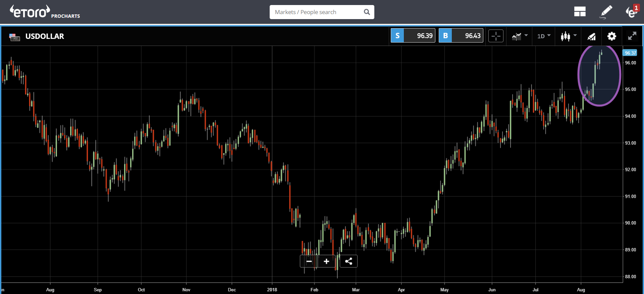The image size is (644, 294).
Task: Click the Buy button at 96.43
Action: pos(461,36)
